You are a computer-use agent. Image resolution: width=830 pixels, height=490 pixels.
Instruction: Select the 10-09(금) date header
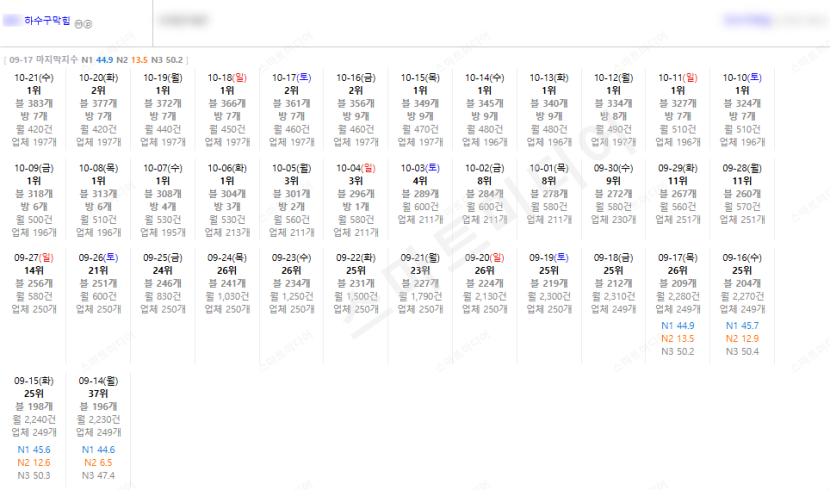(x=34, y=168)
